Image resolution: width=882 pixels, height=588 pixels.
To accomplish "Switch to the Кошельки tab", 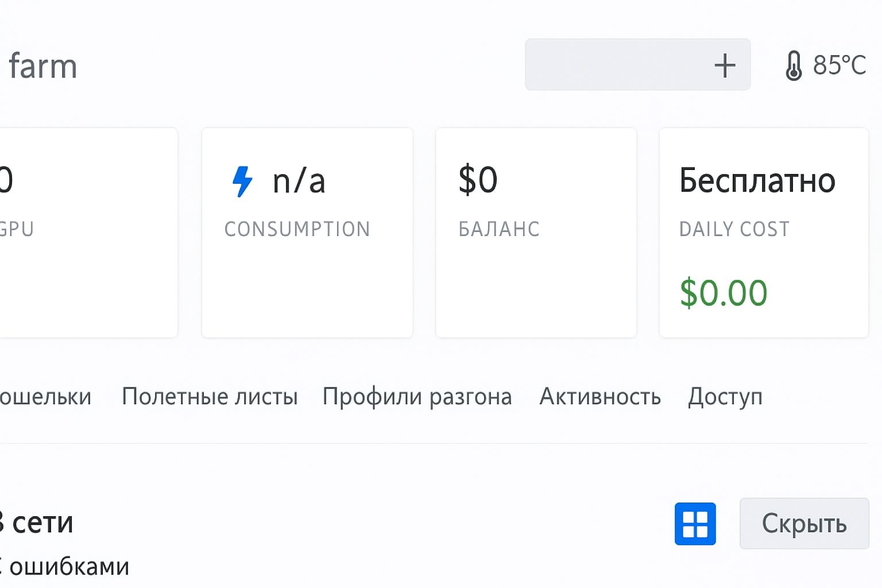I will tap(46, 396).
